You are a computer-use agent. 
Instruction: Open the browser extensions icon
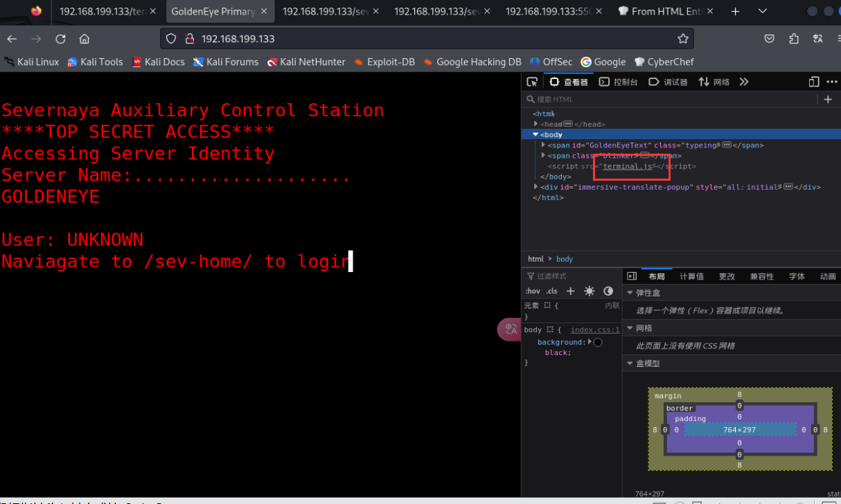coord(794,39)
